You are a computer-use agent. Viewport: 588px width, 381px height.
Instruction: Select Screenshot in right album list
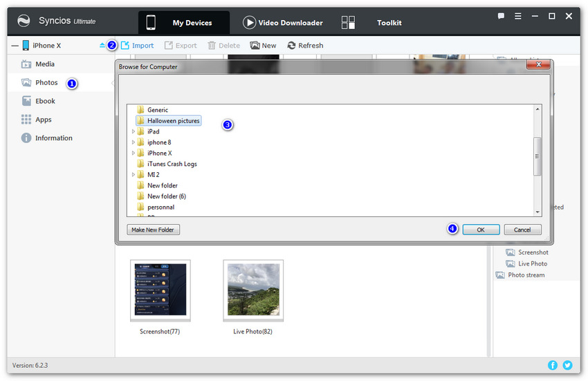point(527,252)
